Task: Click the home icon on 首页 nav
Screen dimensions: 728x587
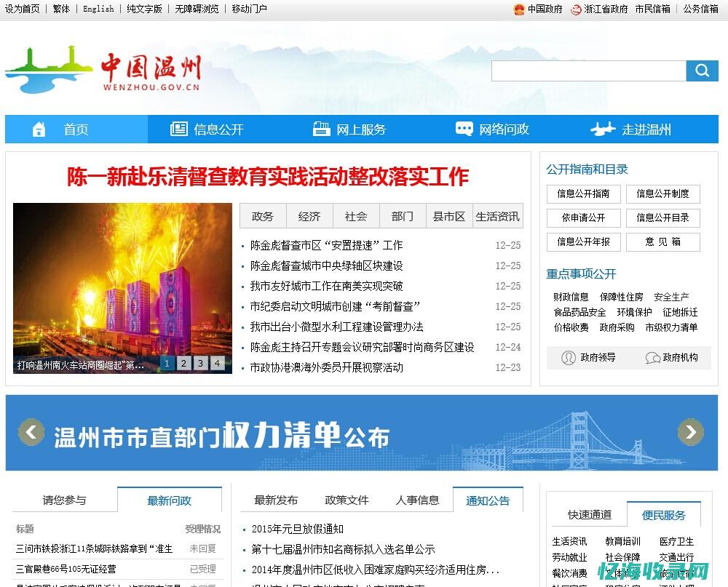Action: 39,129
